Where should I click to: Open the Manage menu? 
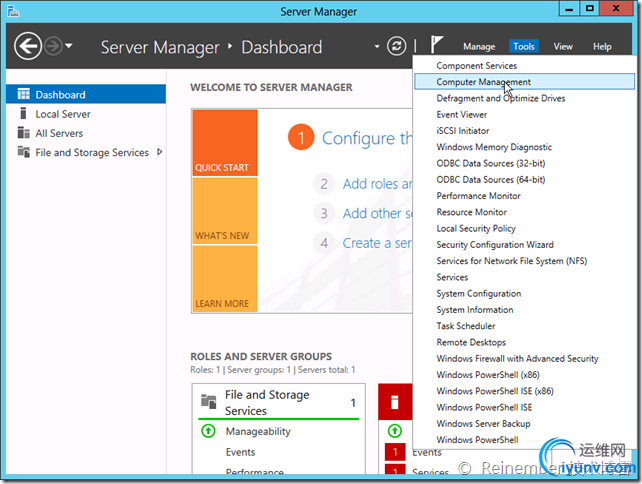click(479, 47)
